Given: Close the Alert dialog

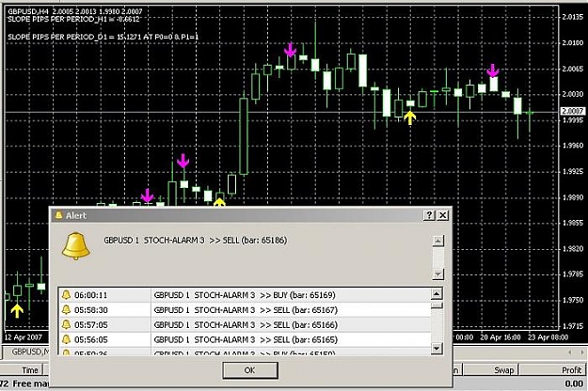Looking at the screenshot, I should point(443,215).
